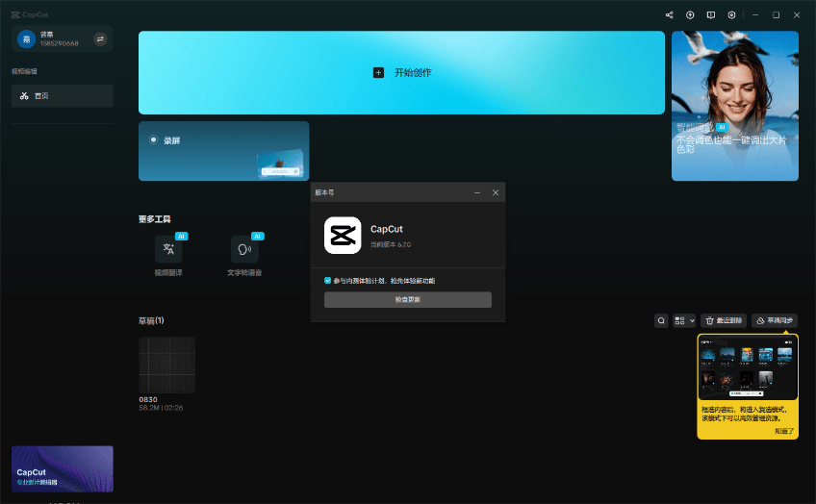Open 最近删除 recently deleted drafts
This screenshot has height=504, width=816.
(x=723, y=320)
